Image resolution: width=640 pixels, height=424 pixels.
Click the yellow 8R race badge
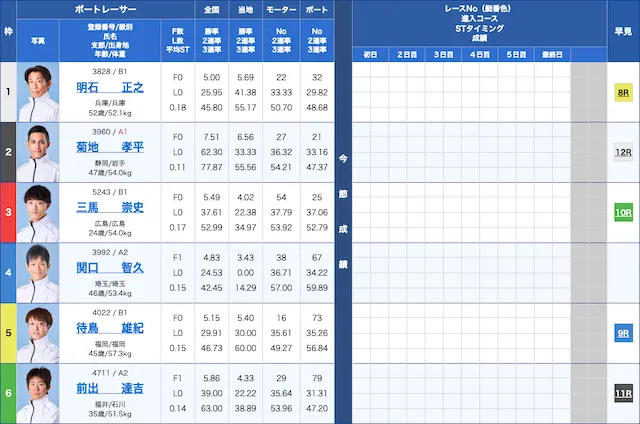coord(622,92)
